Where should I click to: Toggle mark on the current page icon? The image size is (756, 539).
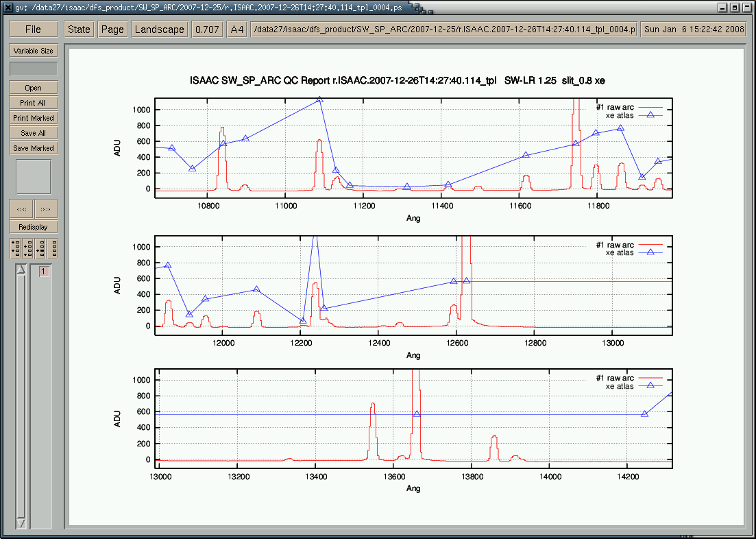(40, 248)
